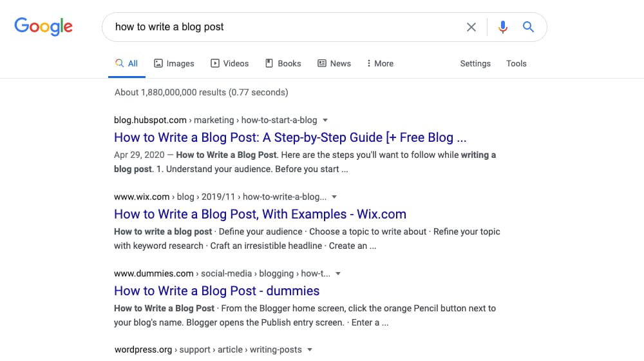
Task: Click the Google logo
Action: (44, 26)
